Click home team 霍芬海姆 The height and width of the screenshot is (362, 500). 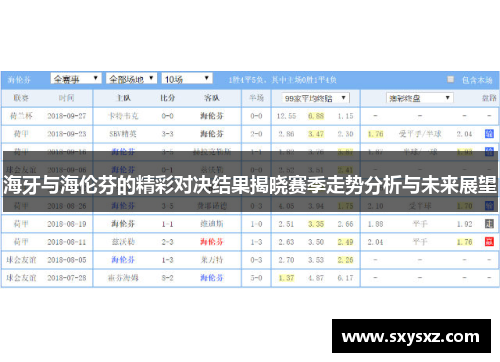(x=123, y=278)
